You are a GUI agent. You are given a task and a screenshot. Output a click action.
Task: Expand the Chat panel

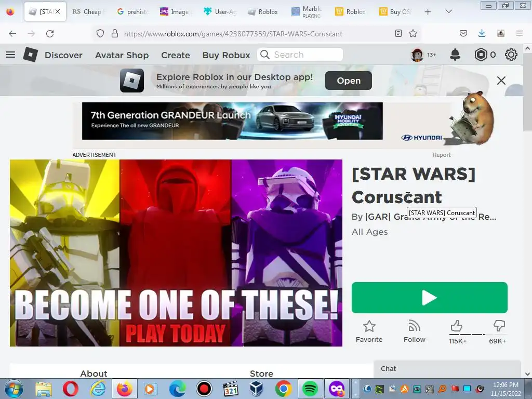tap(447, 369)
